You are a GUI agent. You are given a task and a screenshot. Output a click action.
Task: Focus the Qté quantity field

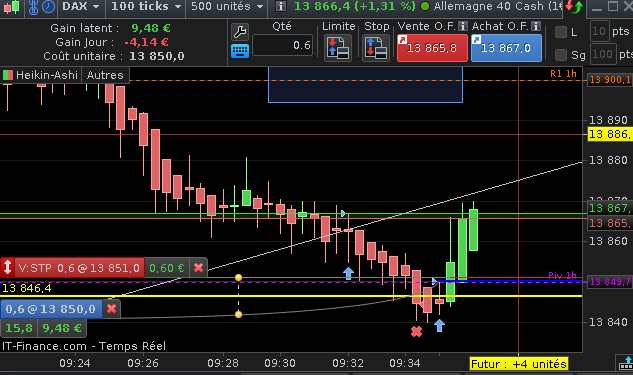pyautogui.click(x=283, y=45)
